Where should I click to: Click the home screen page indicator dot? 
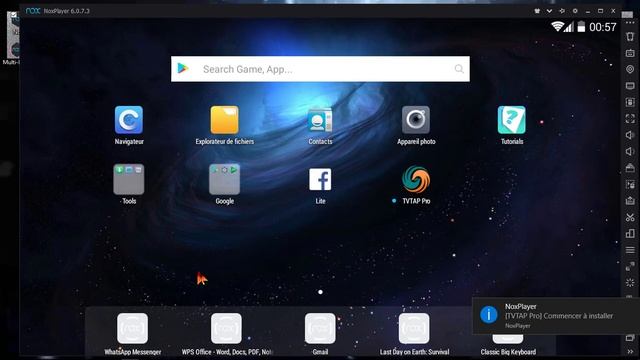[x=320, y=292]
